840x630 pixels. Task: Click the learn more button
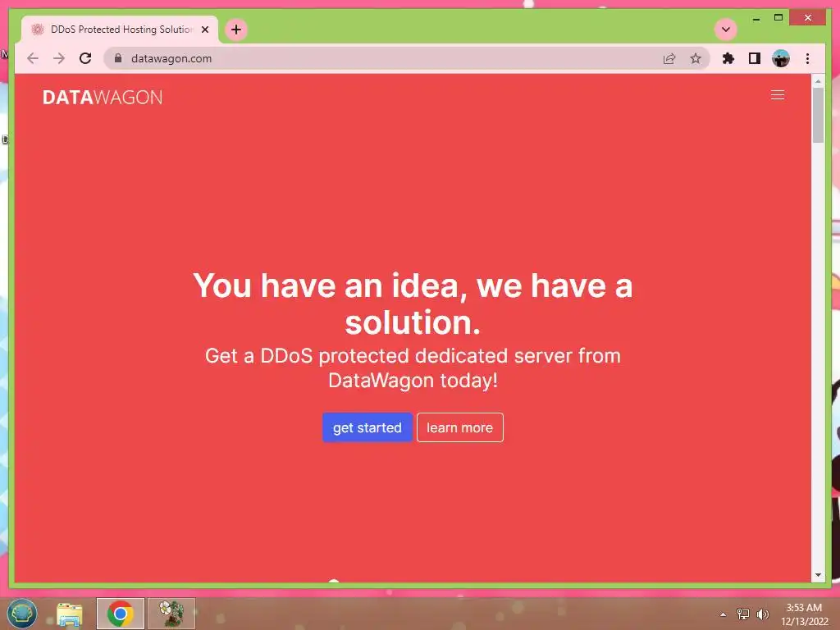pos(459,427)
